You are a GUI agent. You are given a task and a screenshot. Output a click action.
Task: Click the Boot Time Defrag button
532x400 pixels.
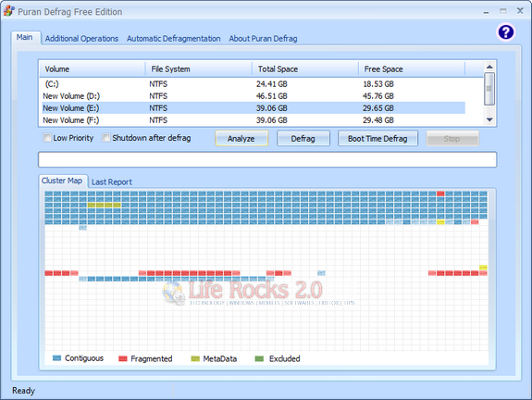(x=377, y=139)
